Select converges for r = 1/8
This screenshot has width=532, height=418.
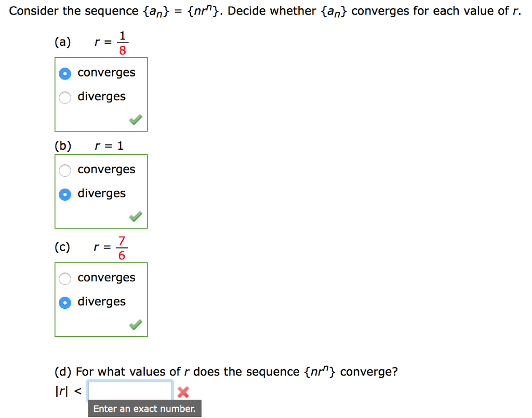point(64,73)
